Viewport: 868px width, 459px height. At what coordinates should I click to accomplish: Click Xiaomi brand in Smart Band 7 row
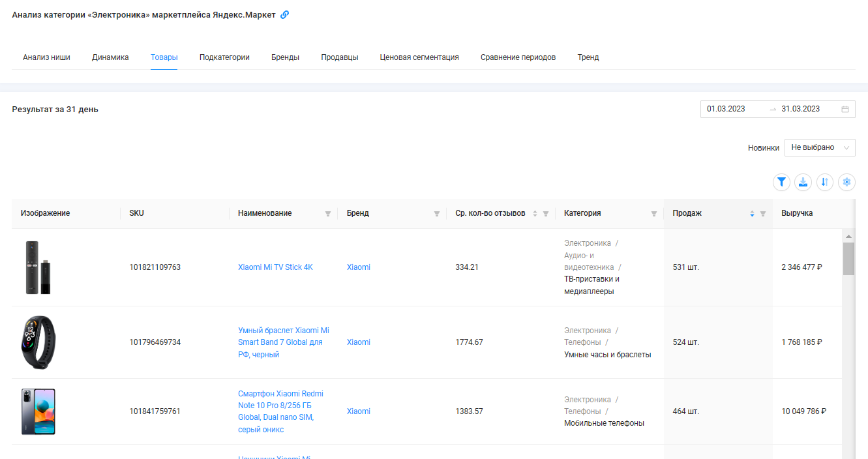(358, 342)
